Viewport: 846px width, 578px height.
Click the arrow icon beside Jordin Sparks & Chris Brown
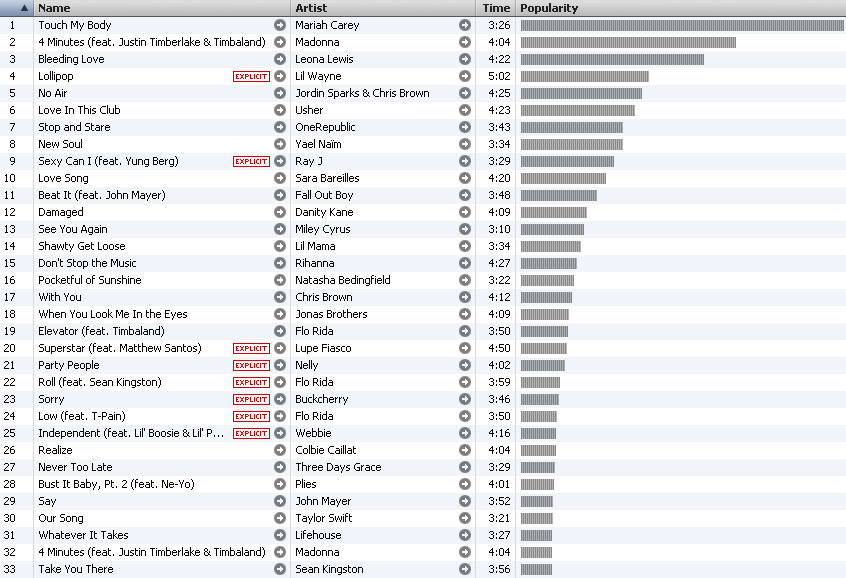[465, 93]
